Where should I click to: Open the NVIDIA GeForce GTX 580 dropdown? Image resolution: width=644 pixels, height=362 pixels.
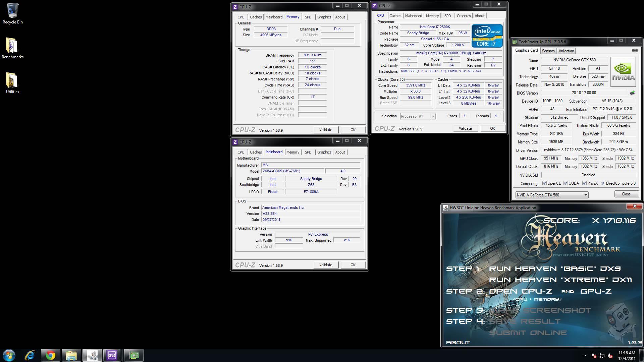pos(552,195)
